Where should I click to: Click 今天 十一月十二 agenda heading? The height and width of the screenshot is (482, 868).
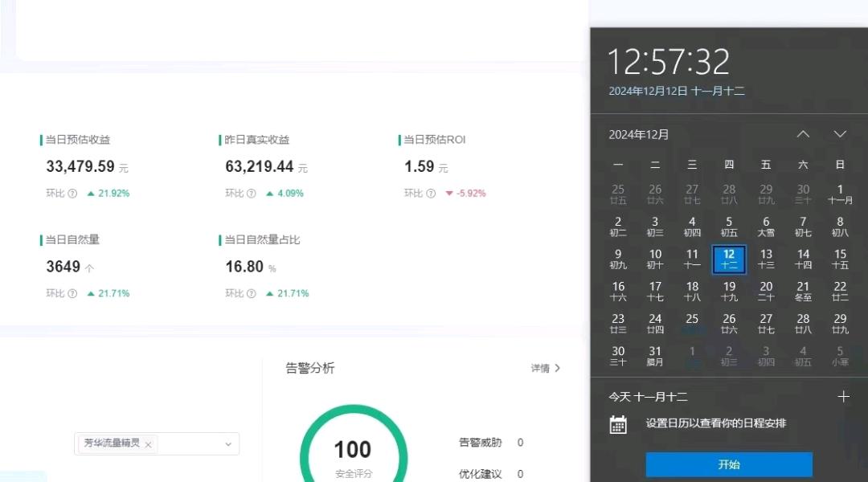649,397
